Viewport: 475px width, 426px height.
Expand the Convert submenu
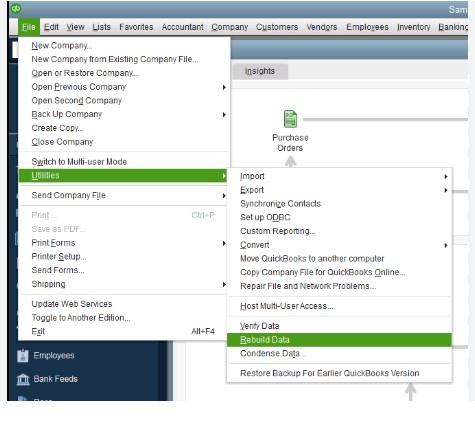(x=339, y=245)
